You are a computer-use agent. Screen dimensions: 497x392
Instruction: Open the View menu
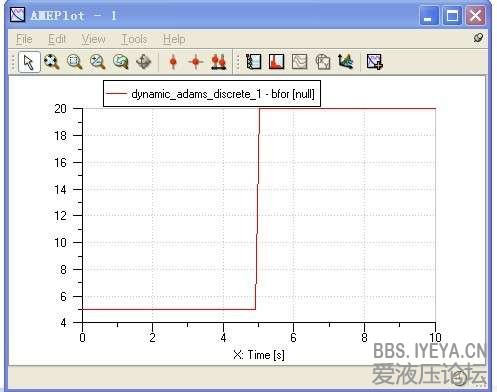[x=94, y=39]
